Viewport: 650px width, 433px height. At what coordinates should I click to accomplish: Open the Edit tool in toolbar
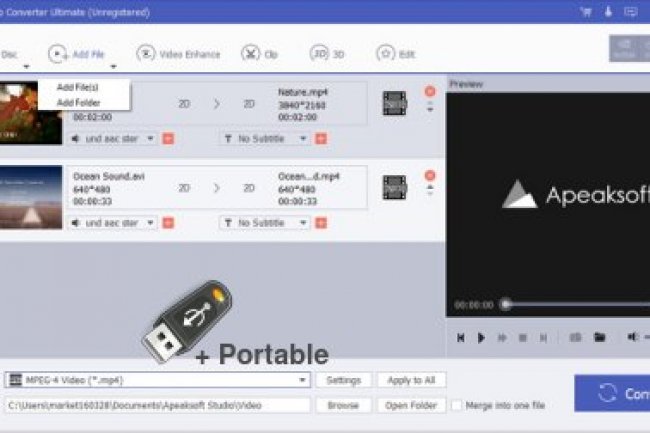385,53
